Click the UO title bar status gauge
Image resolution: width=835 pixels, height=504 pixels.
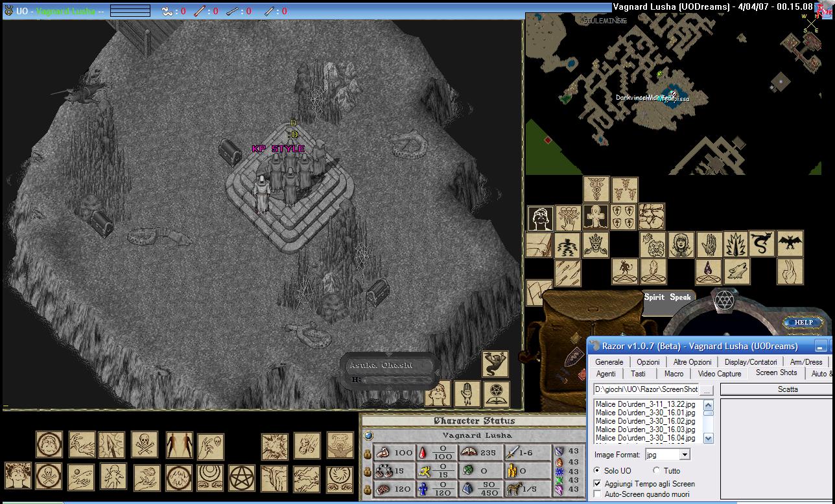click(130, 11)
